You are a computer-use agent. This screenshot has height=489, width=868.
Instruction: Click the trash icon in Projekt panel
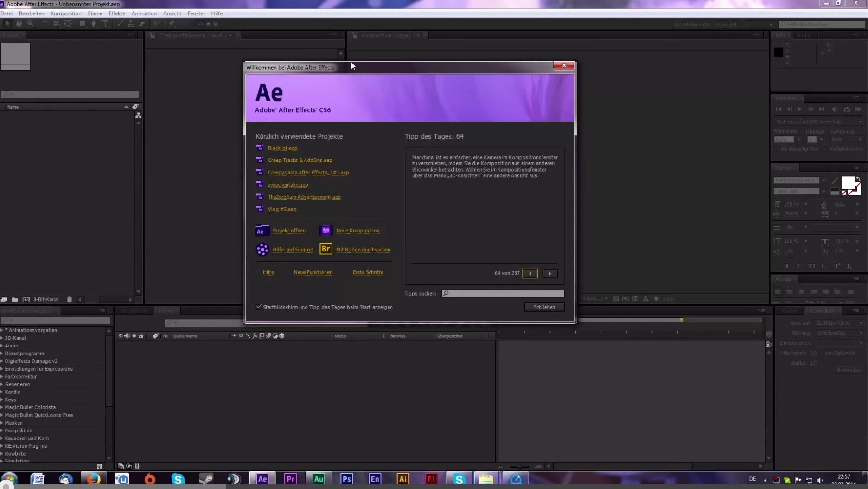(70, 300)
